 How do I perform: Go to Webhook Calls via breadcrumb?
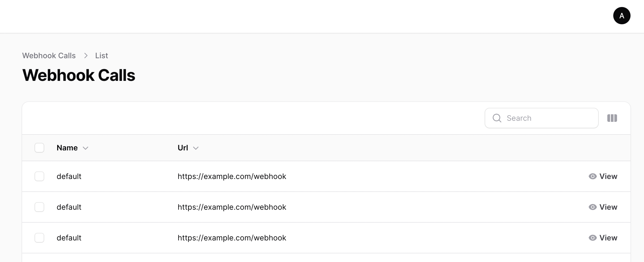[x=49, y=56]
